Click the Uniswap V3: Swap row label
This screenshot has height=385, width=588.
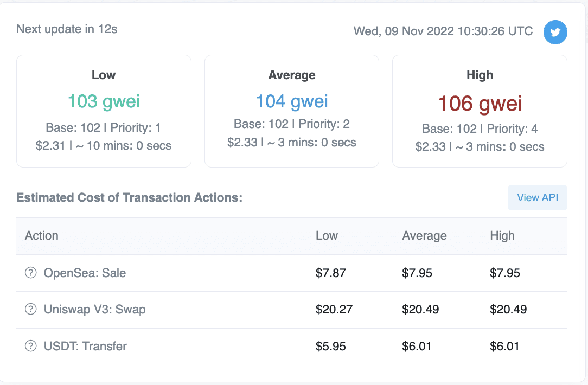click(x=94, y=310)
